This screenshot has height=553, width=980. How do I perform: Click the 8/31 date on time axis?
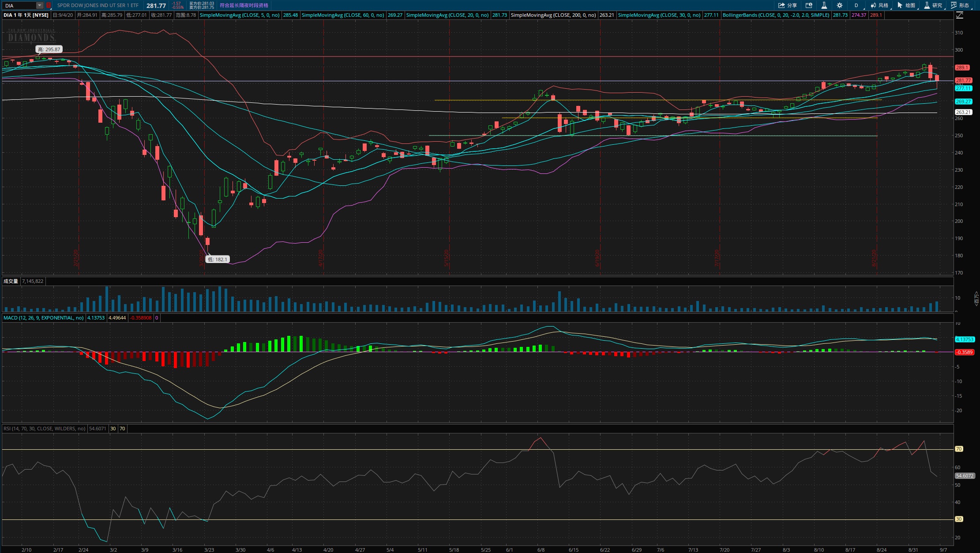[x=913, y=550]
